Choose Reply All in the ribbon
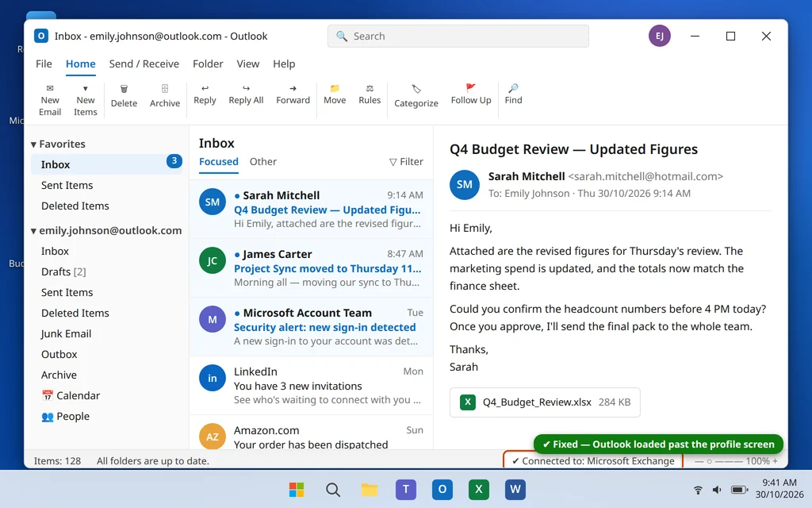The image size is (812, 508). [x=246, y=95]
